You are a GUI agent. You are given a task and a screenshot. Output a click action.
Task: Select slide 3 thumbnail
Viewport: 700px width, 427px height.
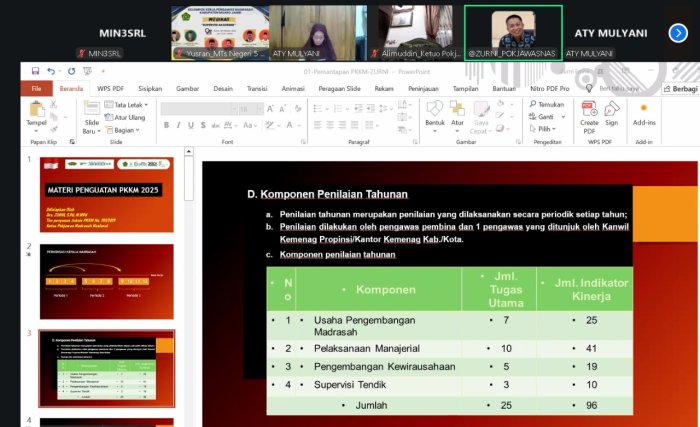point(107,368)
